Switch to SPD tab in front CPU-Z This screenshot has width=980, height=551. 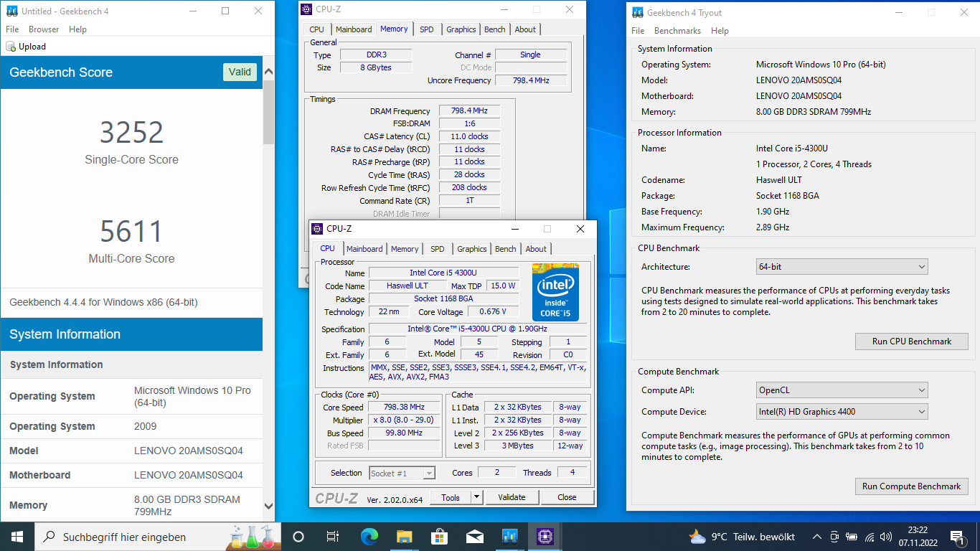438,249
